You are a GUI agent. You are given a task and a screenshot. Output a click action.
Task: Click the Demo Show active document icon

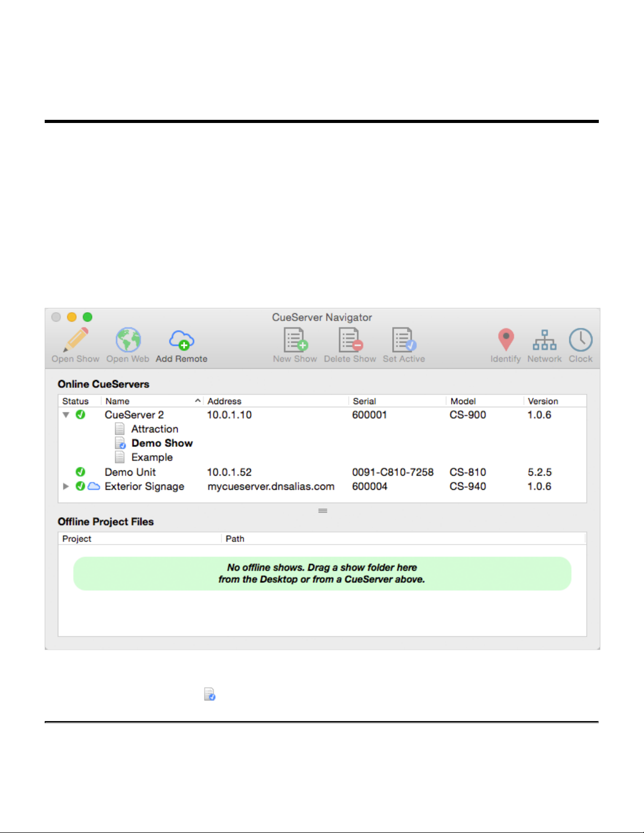120,443
